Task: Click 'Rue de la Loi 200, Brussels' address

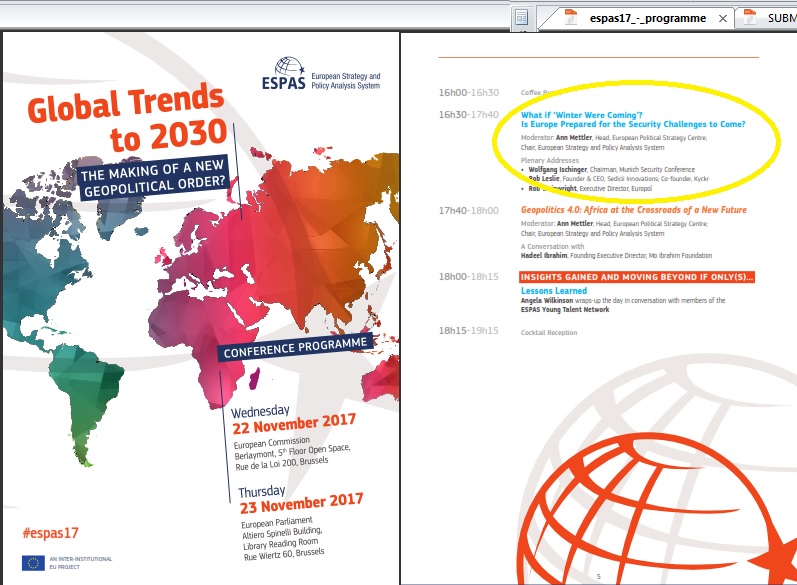Action: pyautogui.click(x=282, y=463)
